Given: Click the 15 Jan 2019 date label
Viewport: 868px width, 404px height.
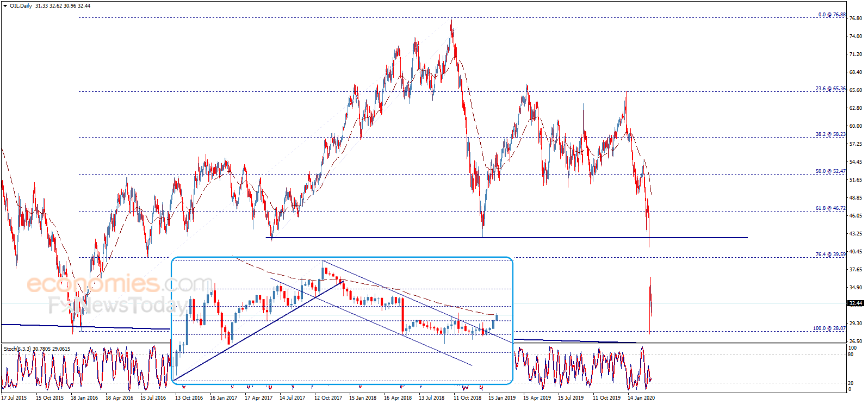Looking at the screenshot, I should click(502, 398).
